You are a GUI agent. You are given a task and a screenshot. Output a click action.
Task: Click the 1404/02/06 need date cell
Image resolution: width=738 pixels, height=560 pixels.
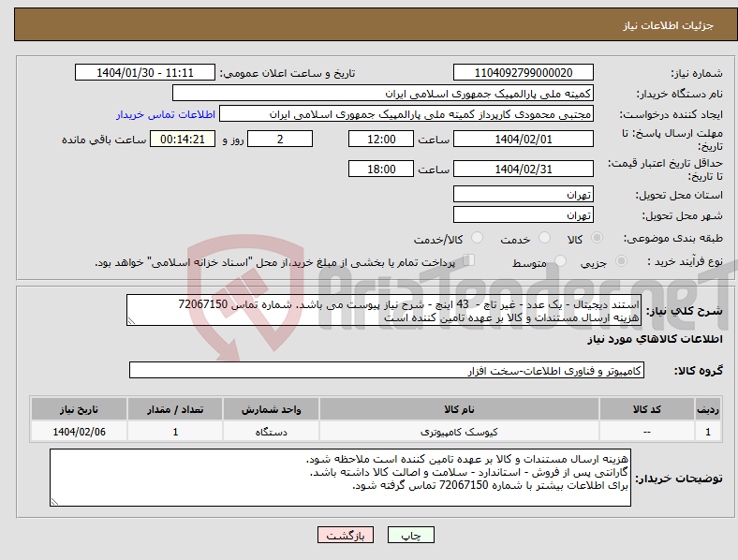tap(79, 432)
